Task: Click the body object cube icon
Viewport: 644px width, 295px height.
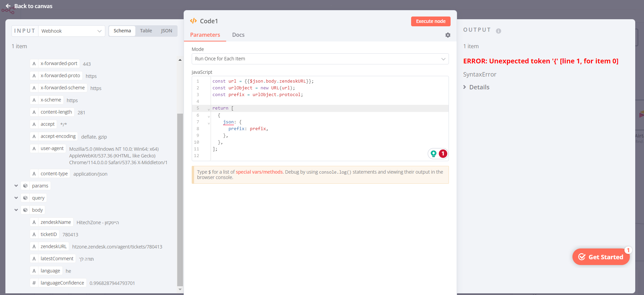Action: pyautogui.click(x=25, y=210)
